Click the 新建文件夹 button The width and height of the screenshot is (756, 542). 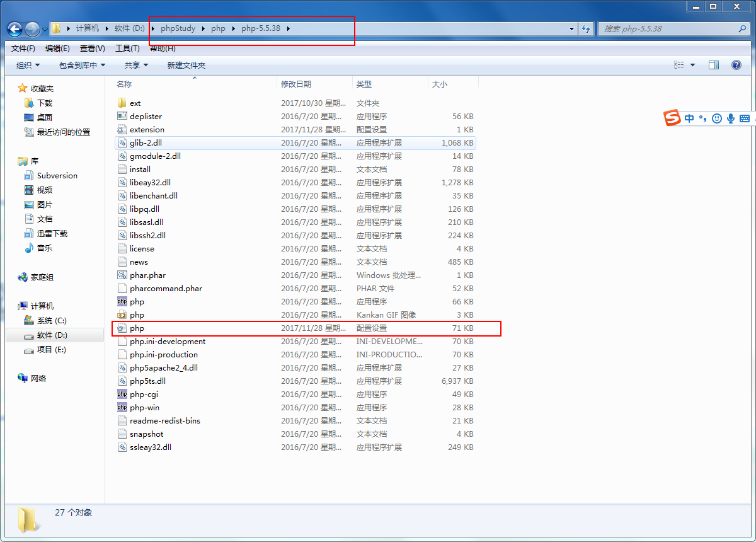pos(186,65)
